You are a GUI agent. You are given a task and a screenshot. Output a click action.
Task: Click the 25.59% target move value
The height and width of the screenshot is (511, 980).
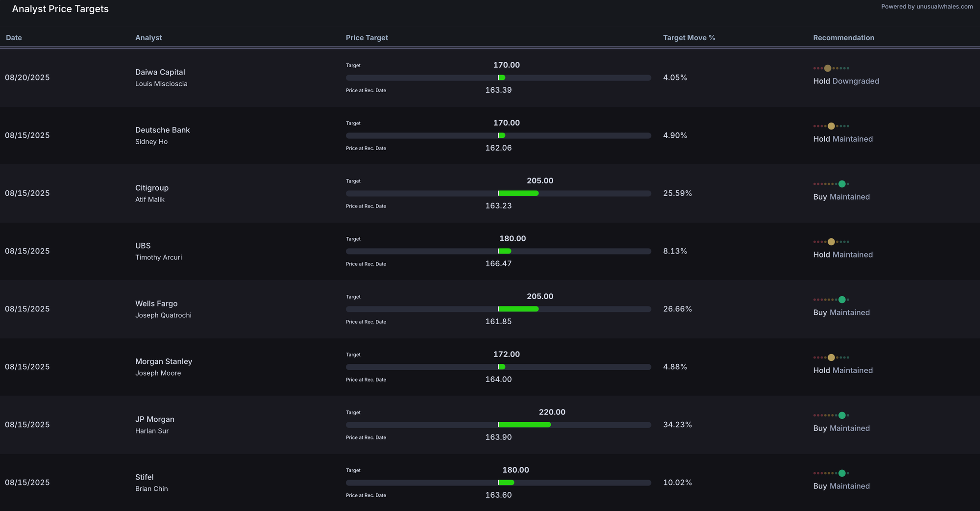(678, 193)
